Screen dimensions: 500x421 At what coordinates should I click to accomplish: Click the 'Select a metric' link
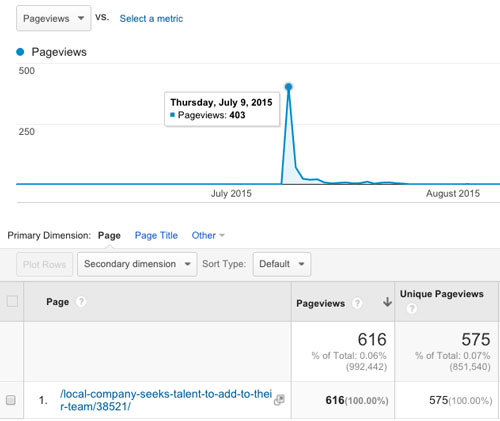tap(151, 19)
